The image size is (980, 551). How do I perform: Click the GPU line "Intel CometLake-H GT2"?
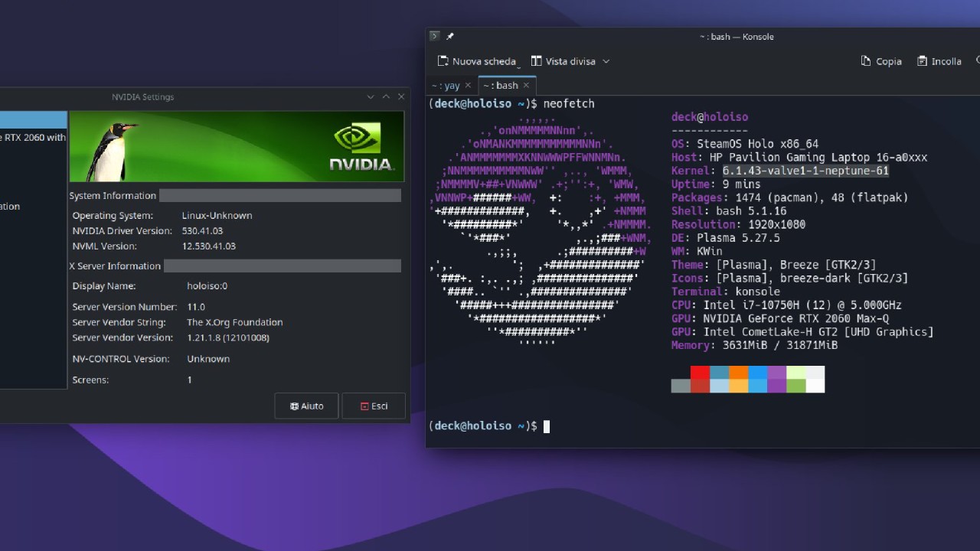click(802, 331)
